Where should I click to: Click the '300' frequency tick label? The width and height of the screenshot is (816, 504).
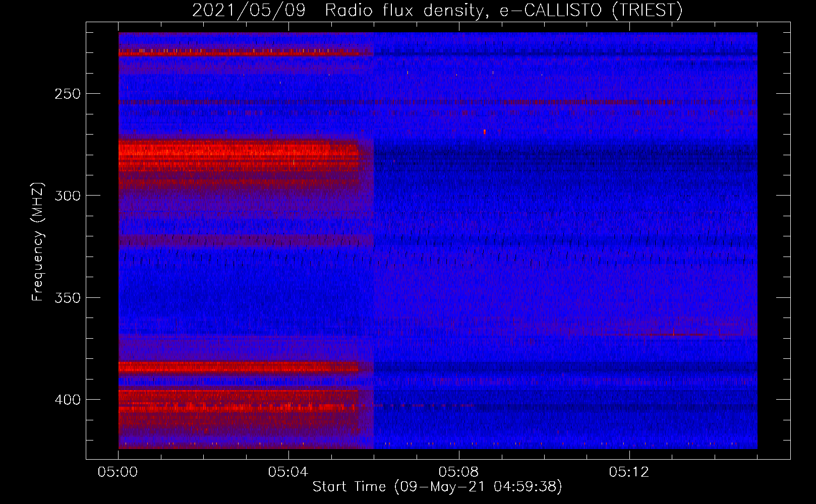tap(68, 196)
